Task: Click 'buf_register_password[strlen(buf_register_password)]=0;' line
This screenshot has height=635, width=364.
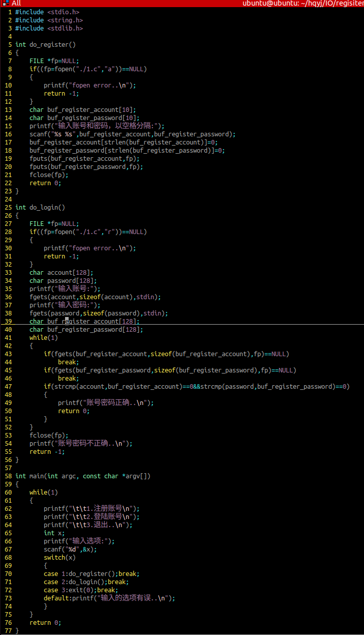Action: 127,151
